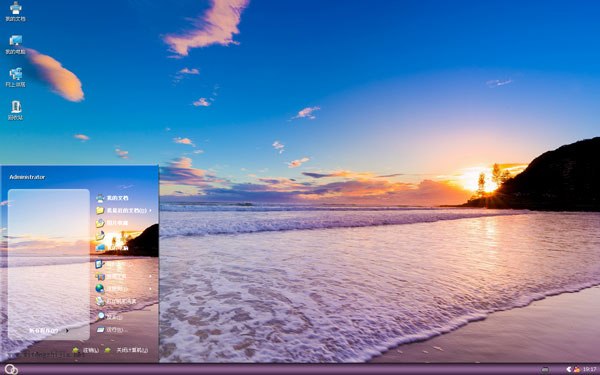Click the shut down computer button
The height and width of the screenshot is (375, 600).
[x=127, y=350]
